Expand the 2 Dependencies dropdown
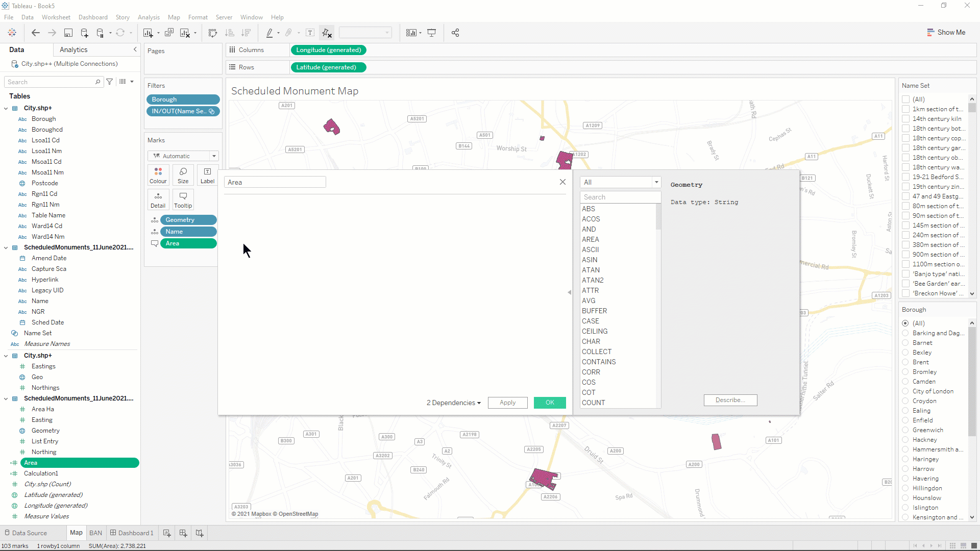The height and width of the screenshot is (551, 980). tap(453, 403)
